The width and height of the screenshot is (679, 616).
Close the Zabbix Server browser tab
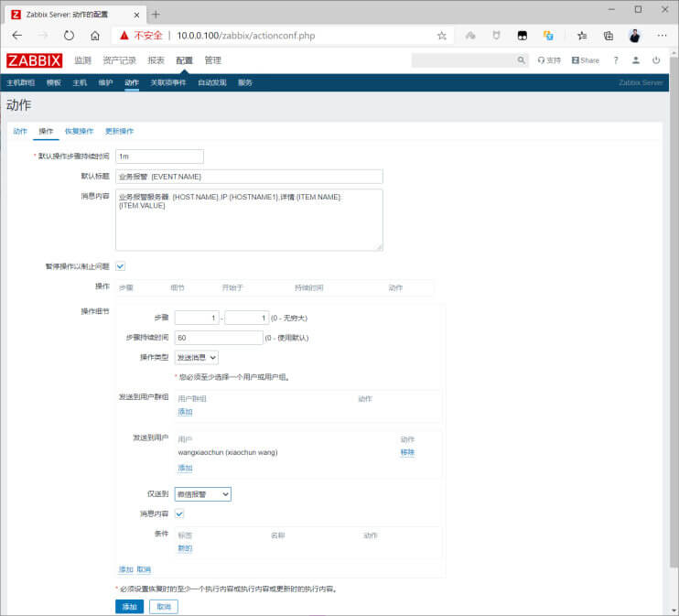tap(136, 15)
